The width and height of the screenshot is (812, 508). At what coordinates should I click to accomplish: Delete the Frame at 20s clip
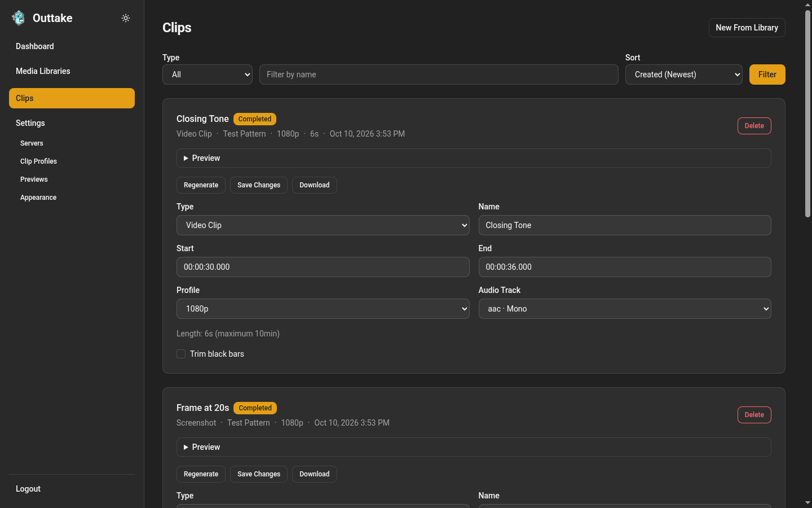pos(754,415)
